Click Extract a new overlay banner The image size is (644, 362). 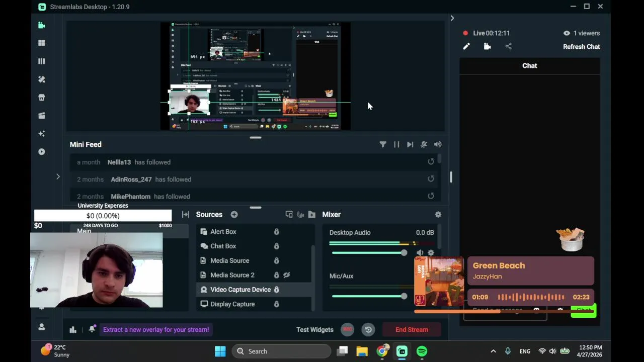pos(156,330)
